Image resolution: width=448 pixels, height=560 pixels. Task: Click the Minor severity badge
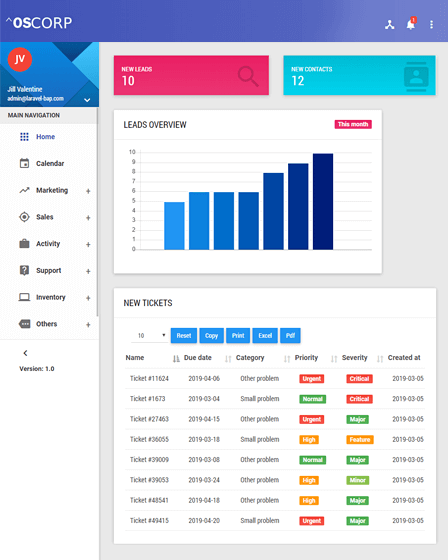[x=358, y=480]
